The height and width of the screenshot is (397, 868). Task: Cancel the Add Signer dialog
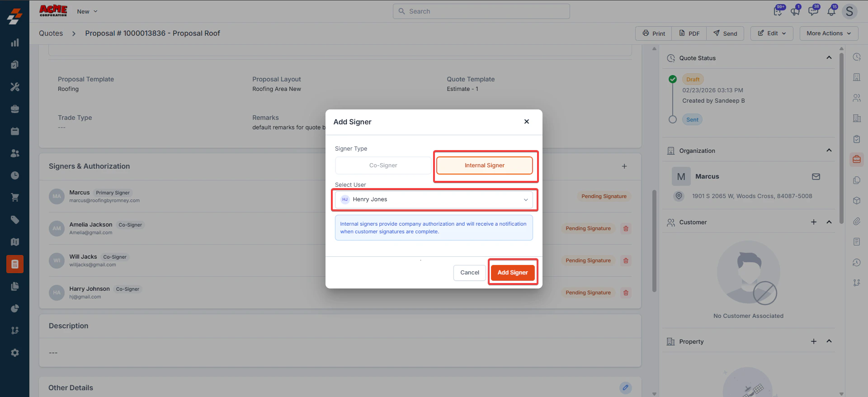click(469, 273)
